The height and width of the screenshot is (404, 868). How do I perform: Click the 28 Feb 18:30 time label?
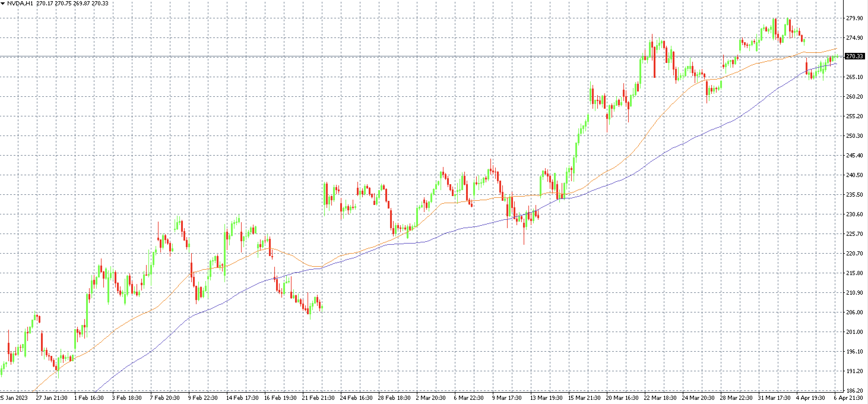(394, 398)
